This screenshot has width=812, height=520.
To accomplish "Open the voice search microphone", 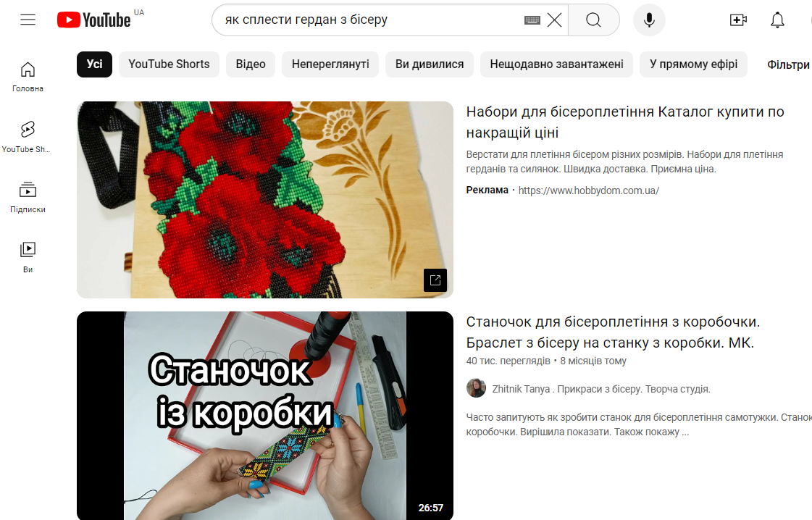I will [649, 20].
